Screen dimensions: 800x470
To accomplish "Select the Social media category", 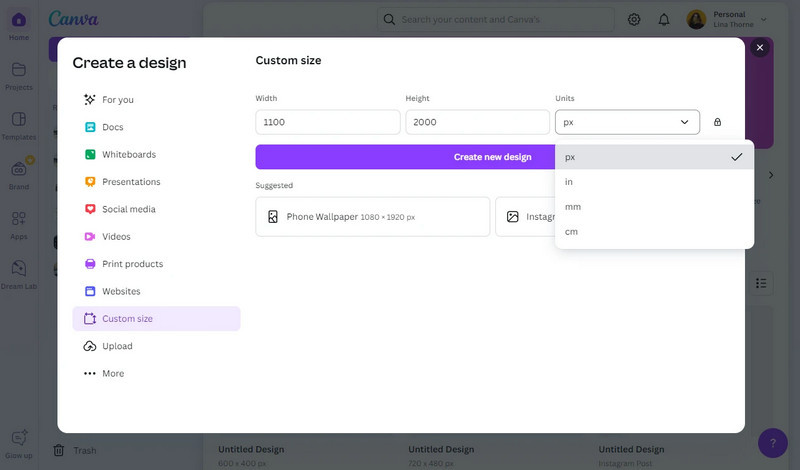I will [x=130, y=209].
